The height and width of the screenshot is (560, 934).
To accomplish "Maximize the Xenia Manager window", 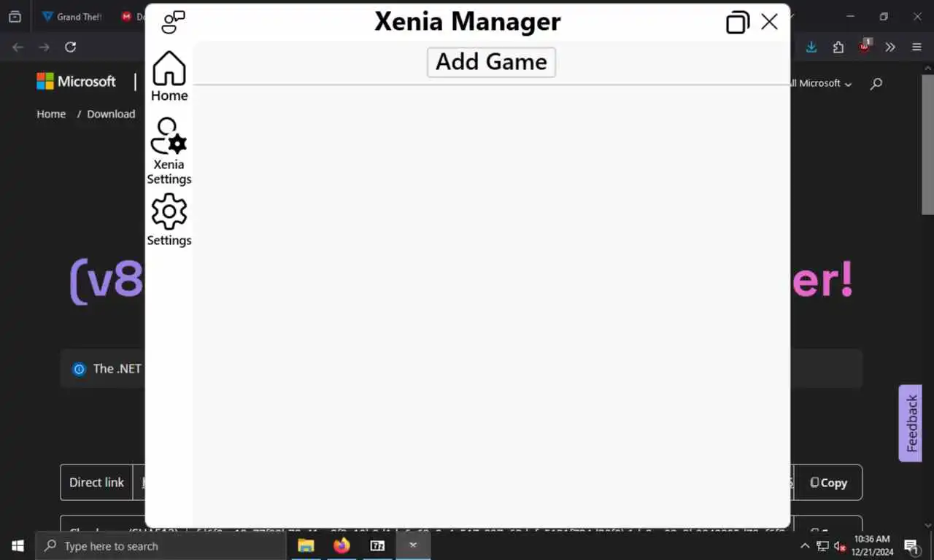I will pyautogui.click(x=738, y=23).
